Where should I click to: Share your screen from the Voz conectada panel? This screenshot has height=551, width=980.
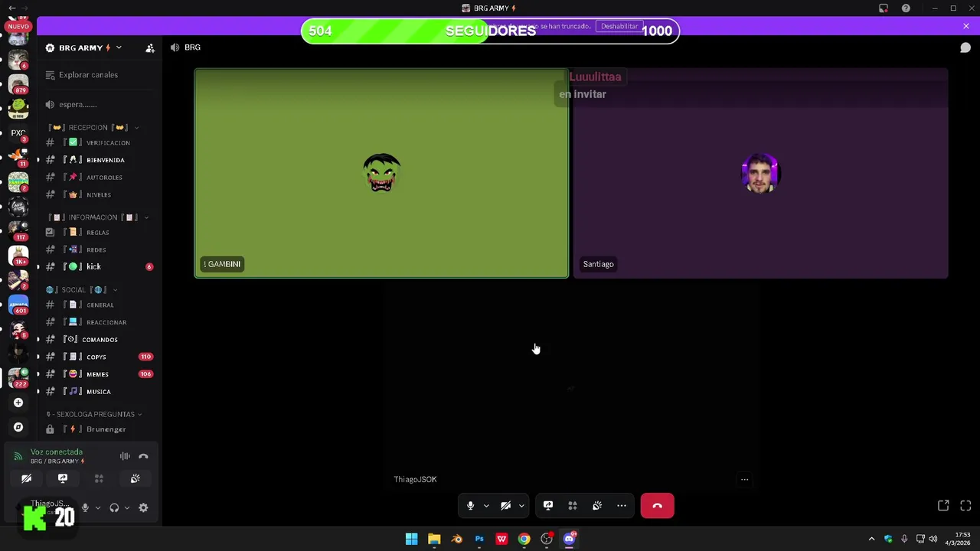click(63, 478)
